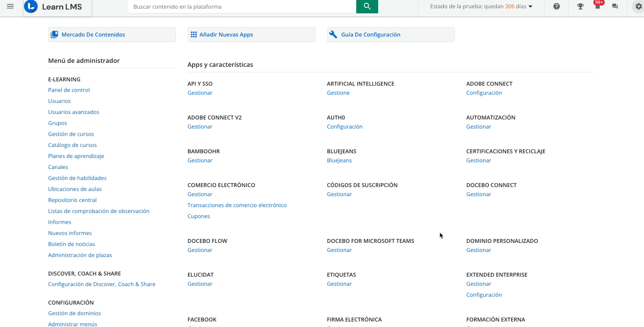Open Cupones
Screen dimensions: 644x327
coord(199,216)
